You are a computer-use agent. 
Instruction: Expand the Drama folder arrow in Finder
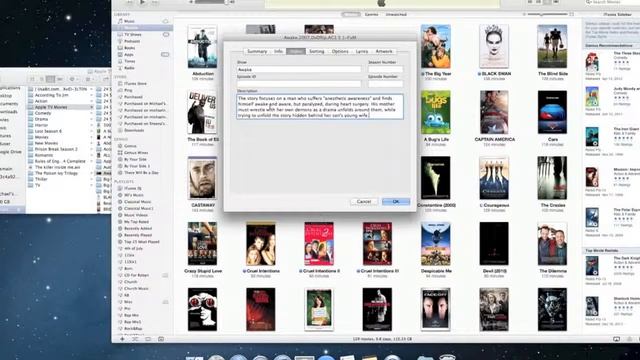coord(91,119)
